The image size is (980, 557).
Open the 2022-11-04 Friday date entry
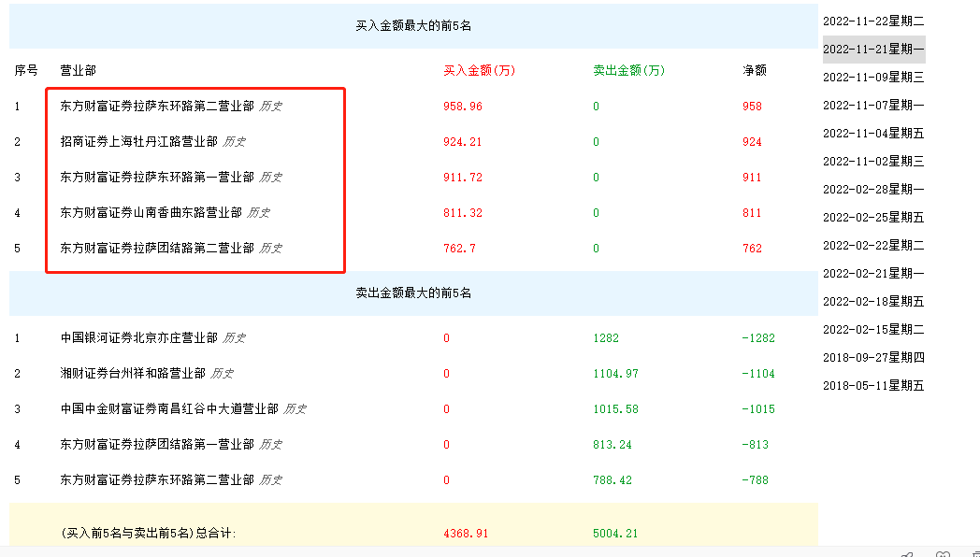(x=873, y=134)
